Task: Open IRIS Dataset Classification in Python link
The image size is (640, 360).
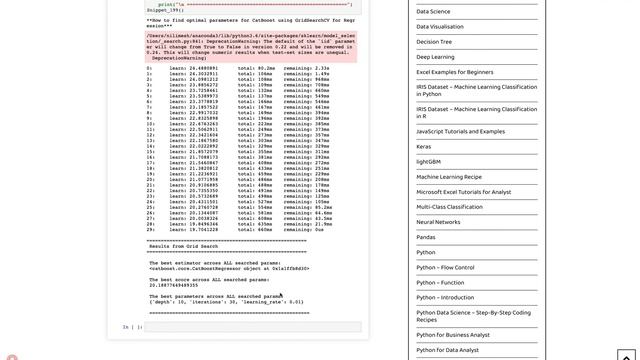Action: [x=477, y=90]
